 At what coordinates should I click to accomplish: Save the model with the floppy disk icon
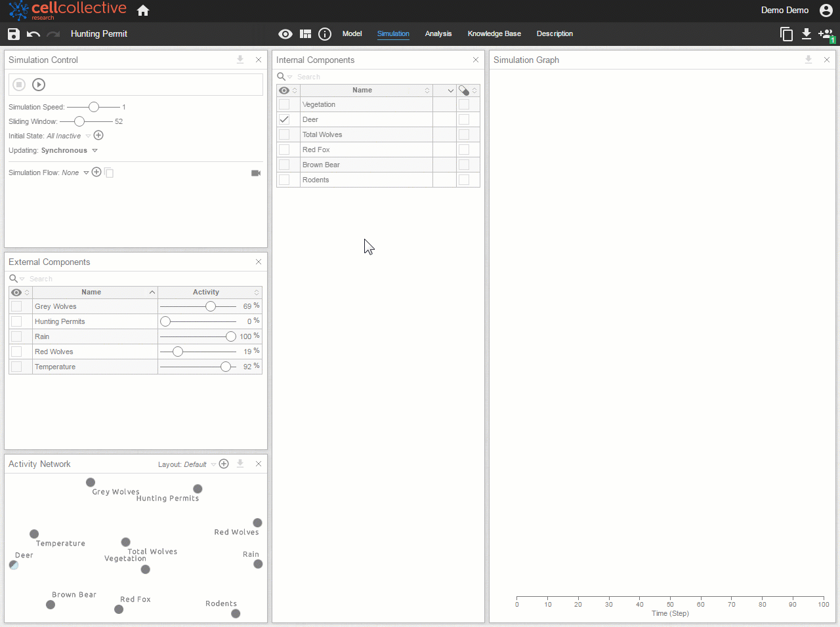tap(14, 34)
